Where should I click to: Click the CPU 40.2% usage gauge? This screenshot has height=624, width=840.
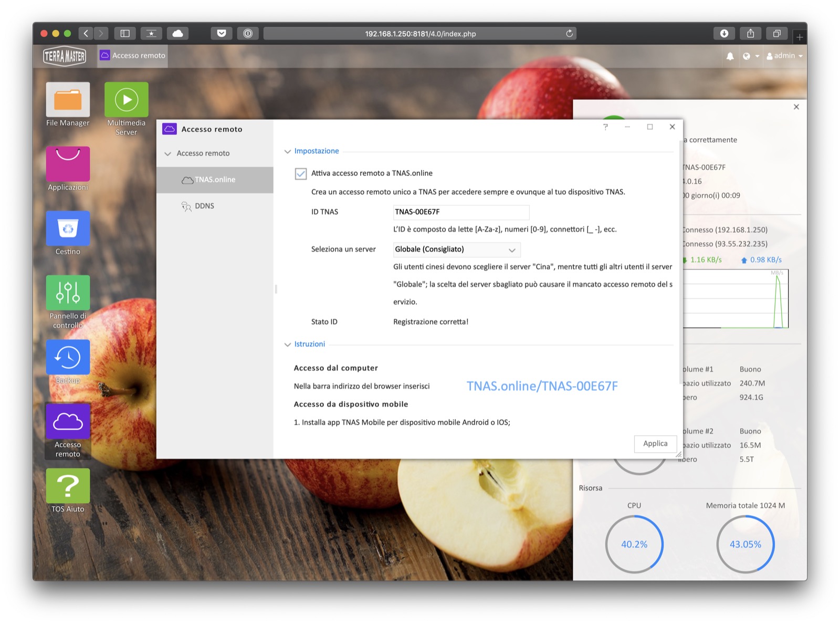click(x=634, y=544)
